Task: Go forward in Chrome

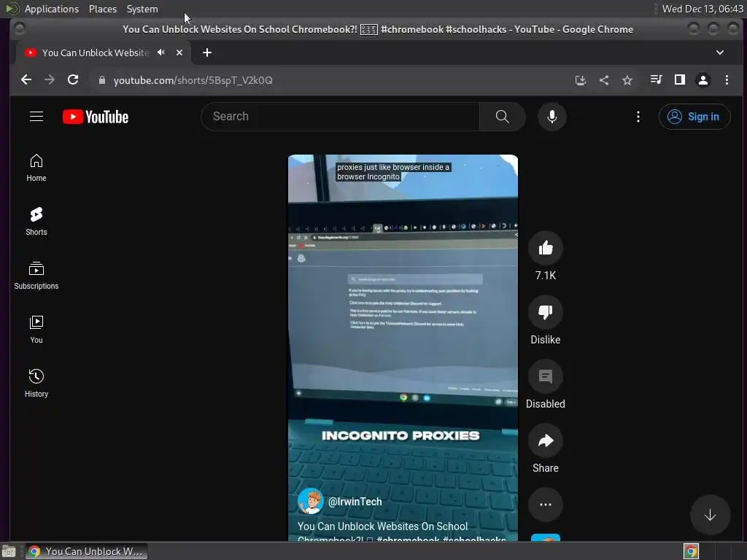Action: [50, 80]
